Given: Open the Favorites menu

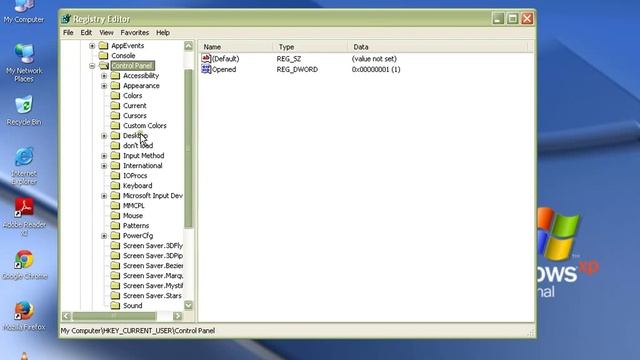Looking at the screenshot, I should click(135, 33).
